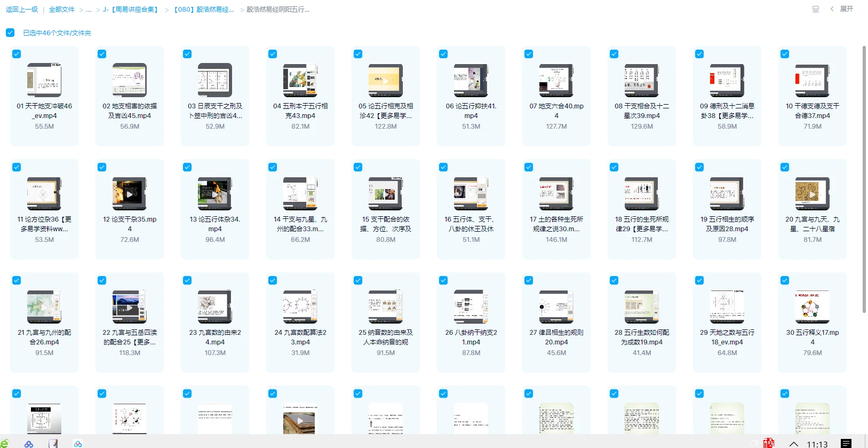
Task: Open the 19 五行相生的顺序 thumbnail
Action: [x=727, y=193]
